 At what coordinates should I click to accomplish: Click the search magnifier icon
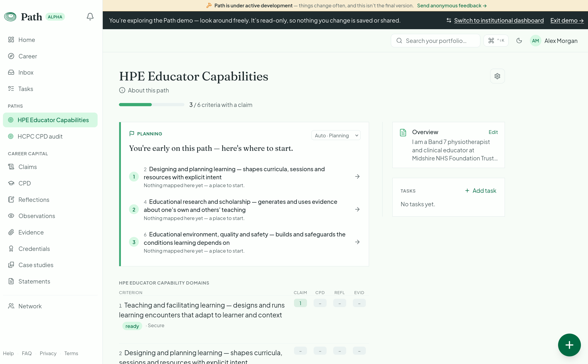coord(399,41)
